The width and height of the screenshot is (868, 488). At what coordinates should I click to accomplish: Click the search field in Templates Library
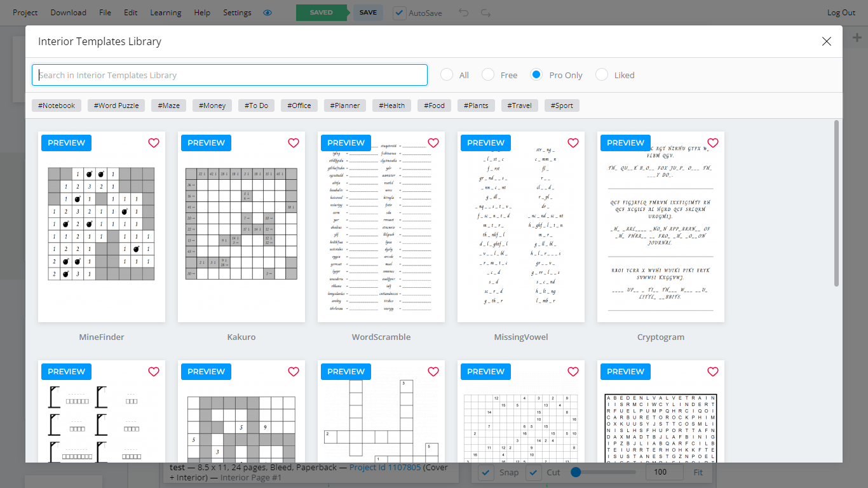[229, 75]
